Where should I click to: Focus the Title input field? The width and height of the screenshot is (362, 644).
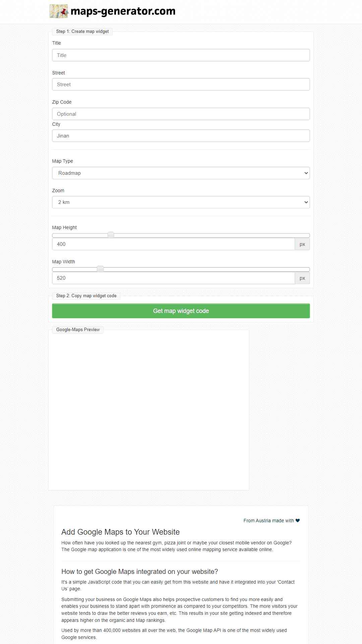(x=181, y=55)
